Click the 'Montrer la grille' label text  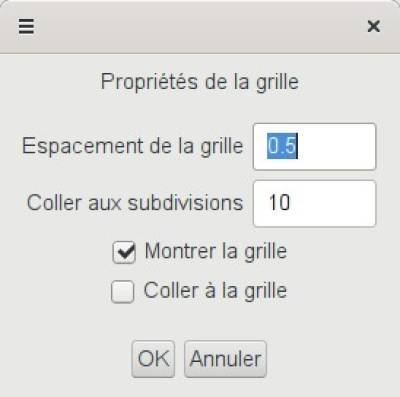[x=216, y=251]
